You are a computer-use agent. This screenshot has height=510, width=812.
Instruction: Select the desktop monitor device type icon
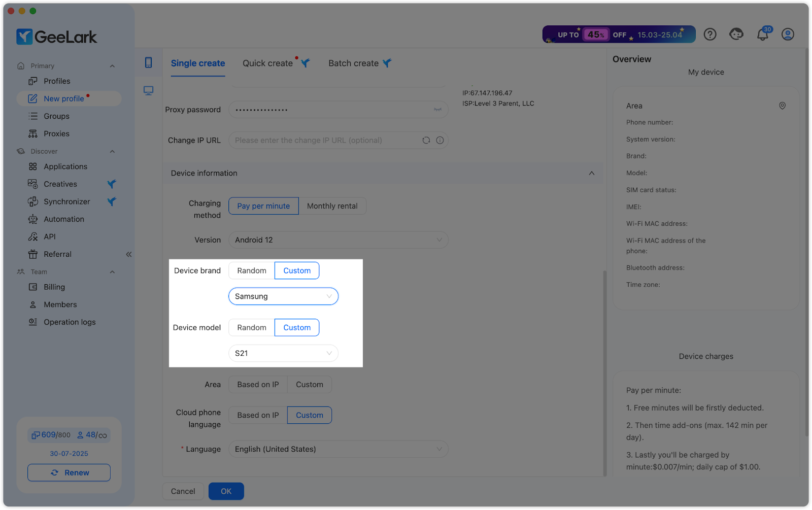148,91
